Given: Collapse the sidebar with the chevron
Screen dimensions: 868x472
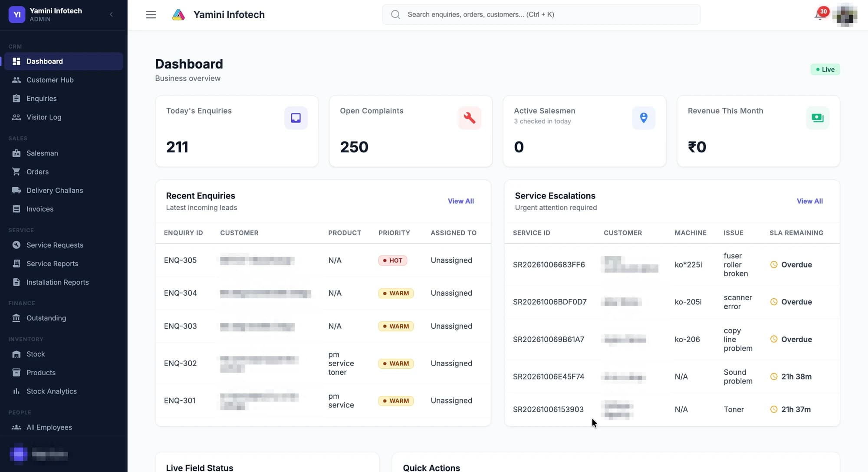Looking at the screenshot, I should (112, 15).
